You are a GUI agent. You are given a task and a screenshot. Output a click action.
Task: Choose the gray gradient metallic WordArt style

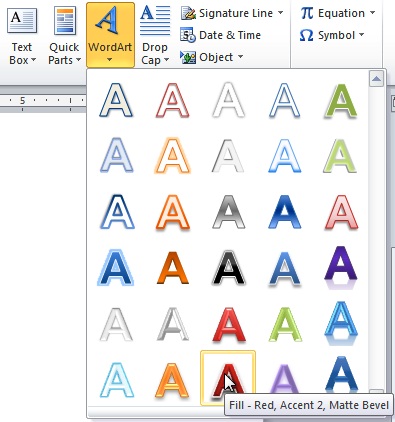point(228,212)
